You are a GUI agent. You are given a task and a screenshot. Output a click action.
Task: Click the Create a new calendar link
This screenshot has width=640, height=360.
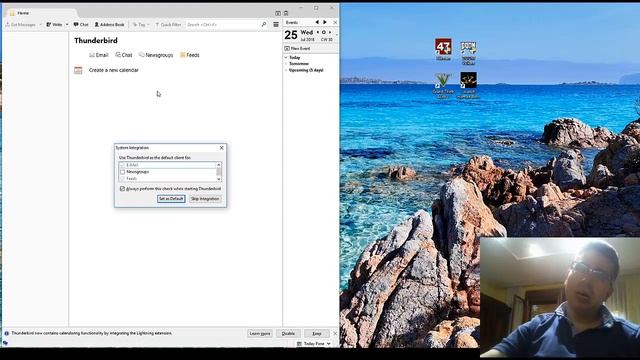point(113,70)
